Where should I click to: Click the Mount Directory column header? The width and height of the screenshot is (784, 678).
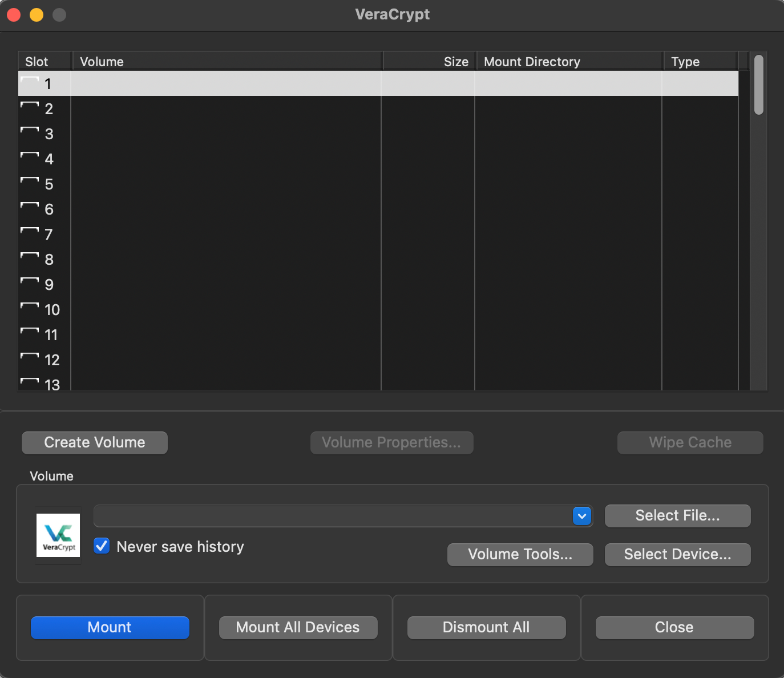(x=569, y=62)
